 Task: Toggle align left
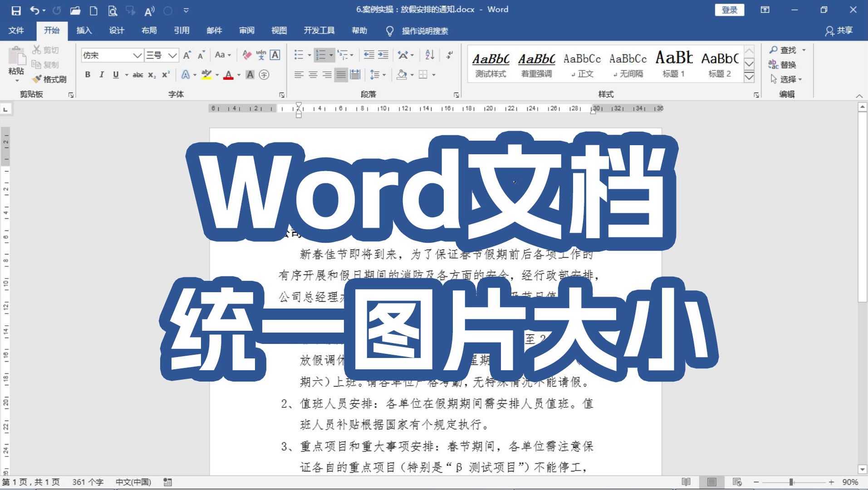click(x=299, y=75)
